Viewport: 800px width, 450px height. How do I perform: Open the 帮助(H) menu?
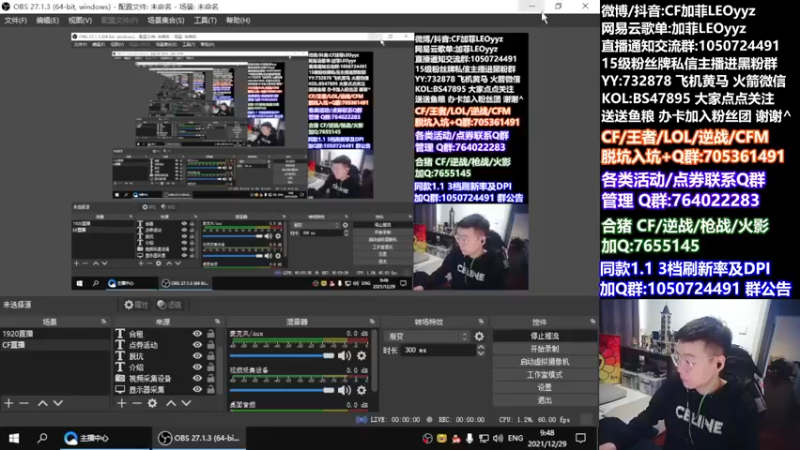coord(238,20)
